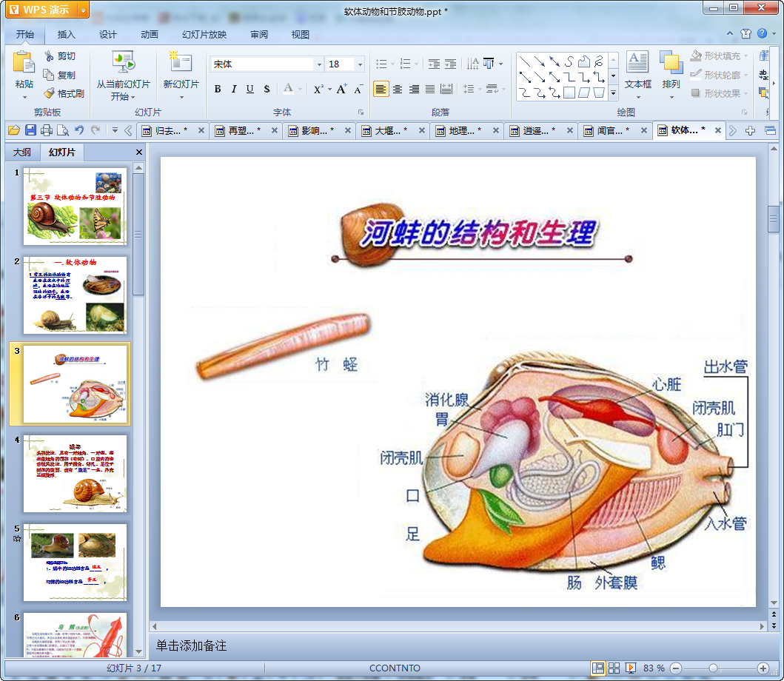This screenshot has height=681, width=784.
Task: Open the font name 宋体 dropdown
Action: tap(319, 64)
